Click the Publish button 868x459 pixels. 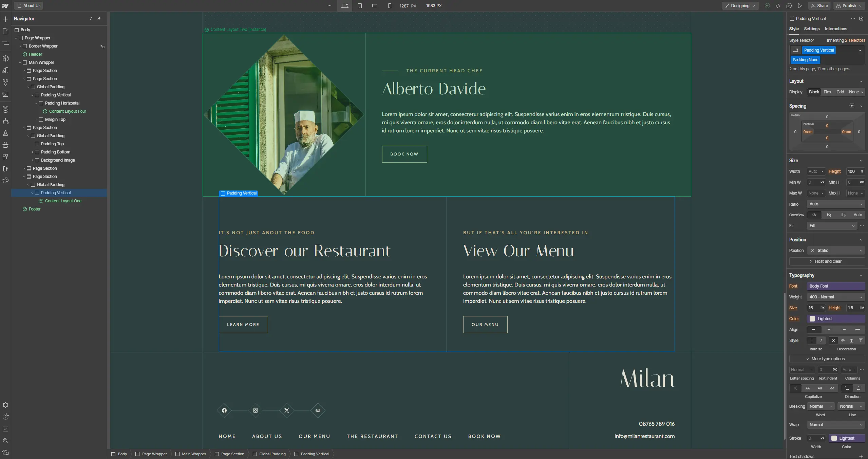tap(849, 6)
